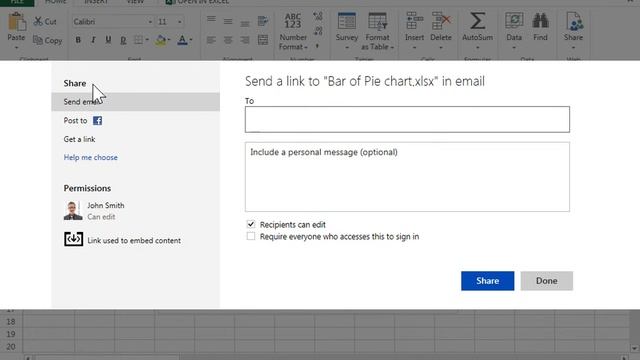Click the Middle align icon
Viewport: 640px width, 360px height.
click(228, 21)
